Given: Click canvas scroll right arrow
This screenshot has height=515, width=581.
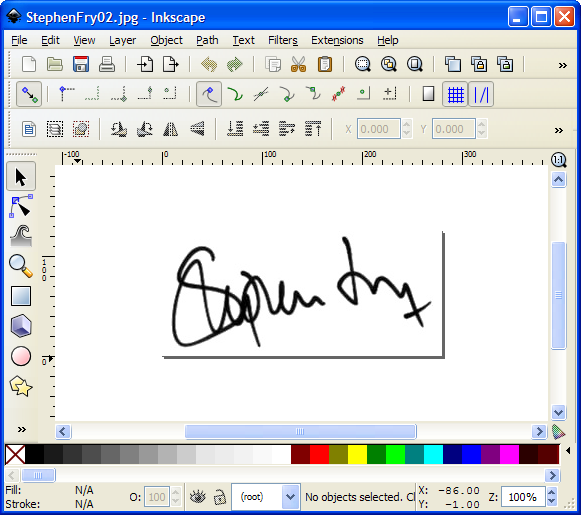Looking at the screenshot, I should coord(540,432).
